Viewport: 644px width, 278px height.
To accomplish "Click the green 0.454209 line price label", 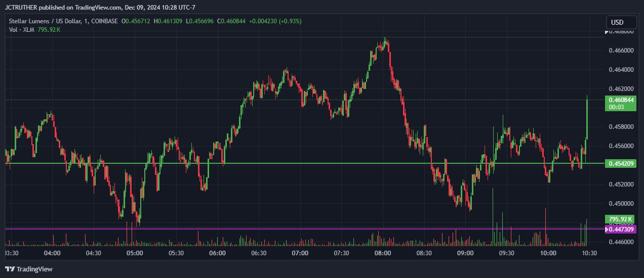I will (x=621, y=164).
